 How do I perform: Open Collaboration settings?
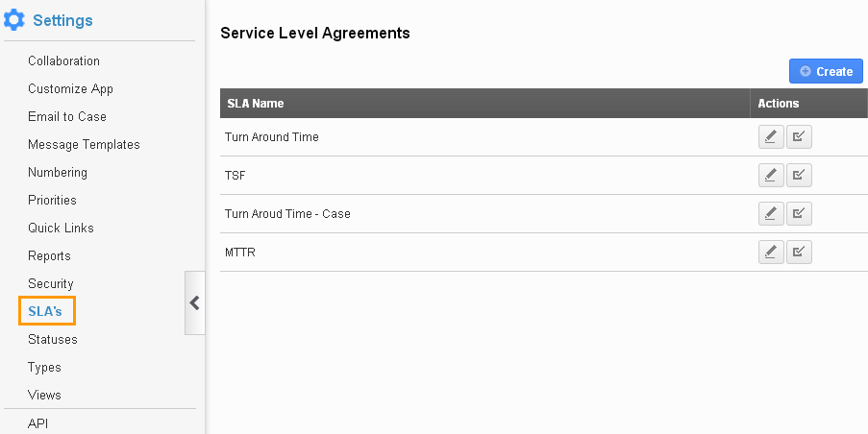[x=63, y=60]
